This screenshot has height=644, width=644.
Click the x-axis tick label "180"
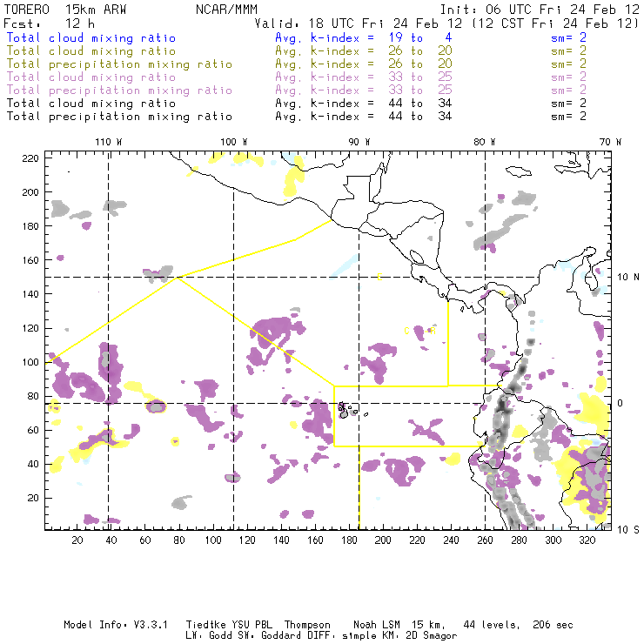(349, 540)
